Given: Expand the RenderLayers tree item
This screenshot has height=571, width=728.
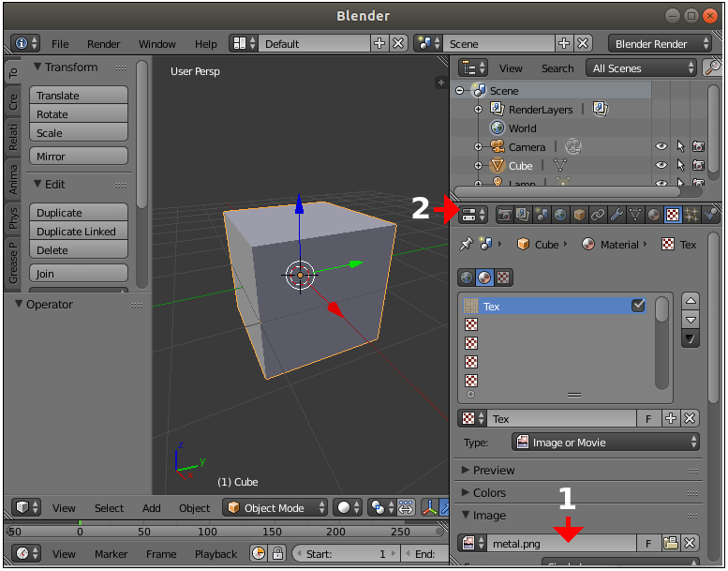Looking at the screenshot, I should [478, 110].
